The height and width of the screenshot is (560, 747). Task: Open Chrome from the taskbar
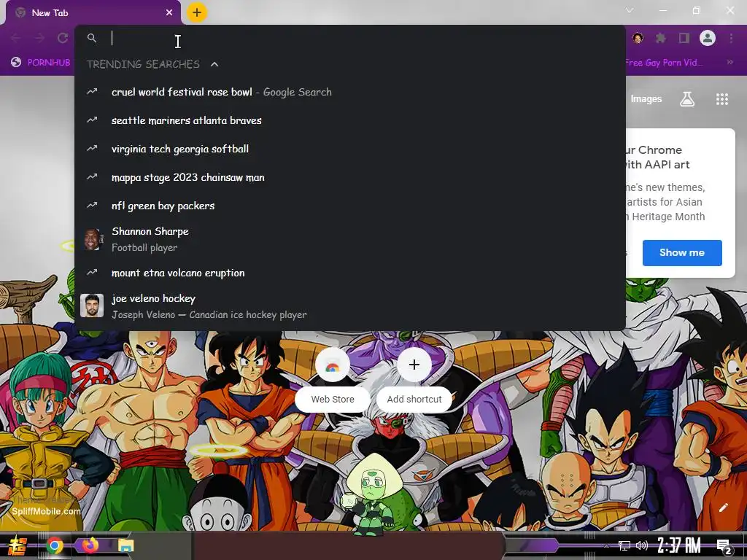54,545
